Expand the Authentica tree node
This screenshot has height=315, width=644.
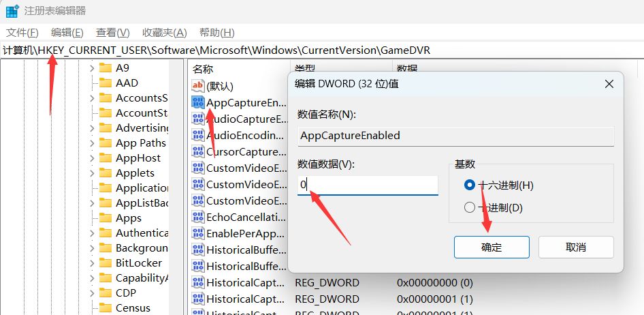[92, 233]
